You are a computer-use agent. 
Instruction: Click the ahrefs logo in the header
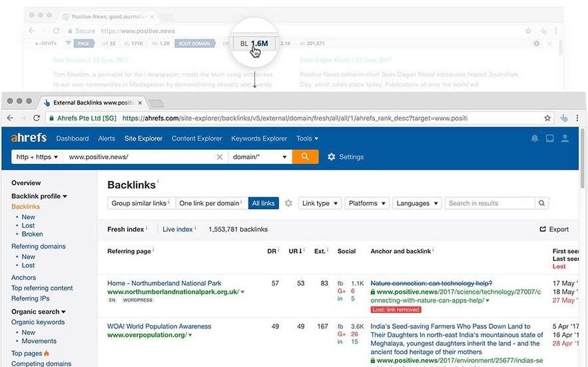click(x=29, y=138)
